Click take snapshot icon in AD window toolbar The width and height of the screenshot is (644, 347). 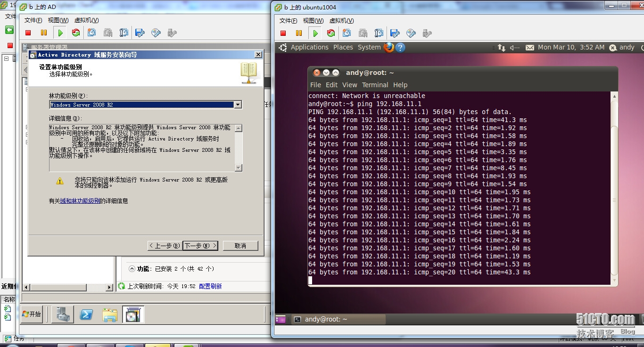click(x=92, y=33)
